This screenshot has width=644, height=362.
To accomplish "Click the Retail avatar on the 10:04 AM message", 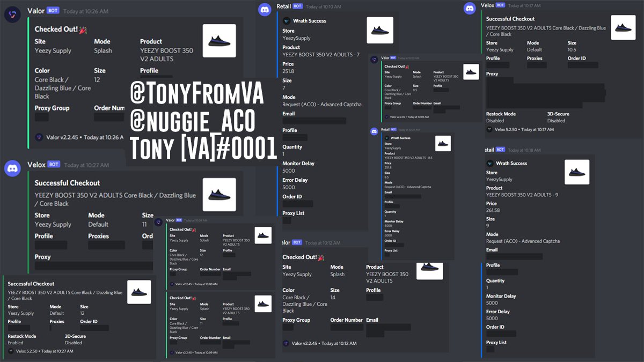I will [x=374, y=131].
